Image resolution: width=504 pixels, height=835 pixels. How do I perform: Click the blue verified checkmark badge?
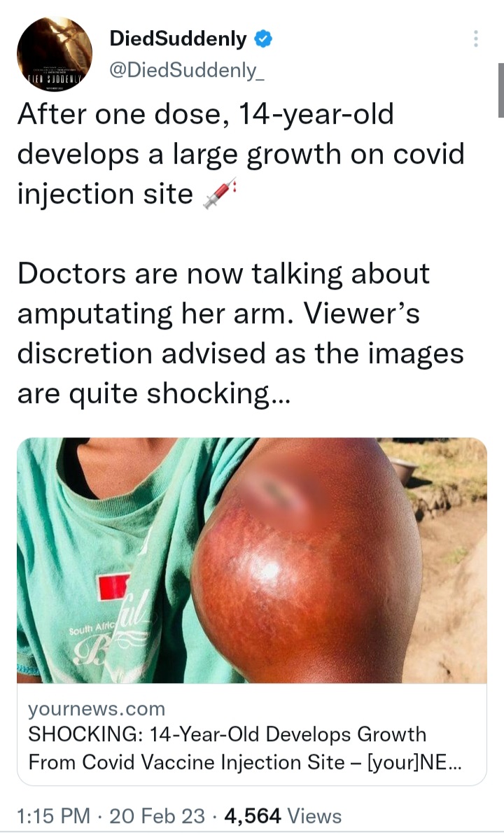pos(263,39)
